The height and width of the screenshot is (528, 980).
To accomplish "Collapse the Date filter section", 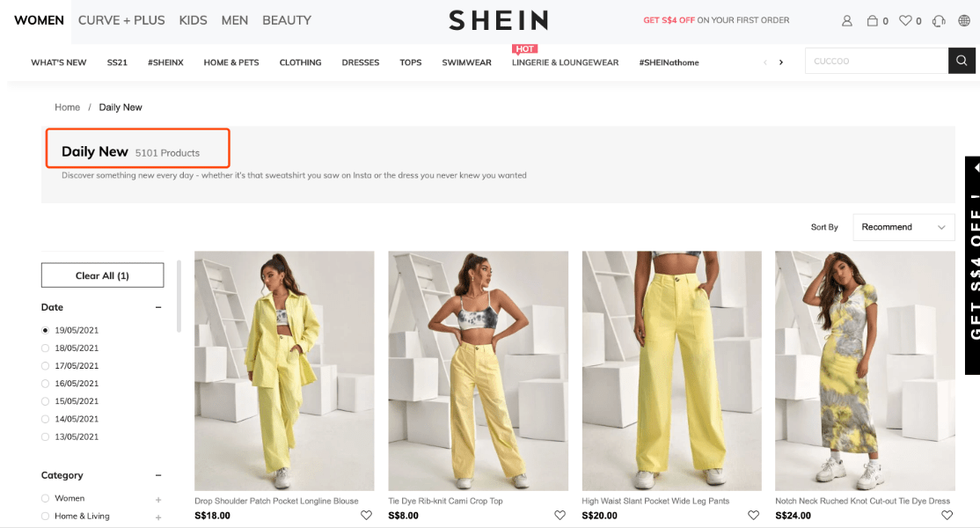I will pos(158,307).
